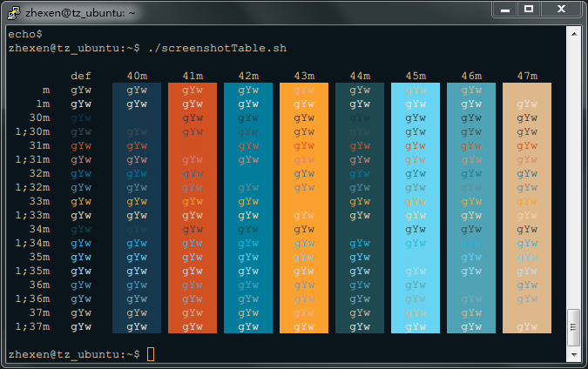The height and width of the screenshot is (369, 588).
Task: Click gYw in 43m column, 30m row
Action: [304, 118]
